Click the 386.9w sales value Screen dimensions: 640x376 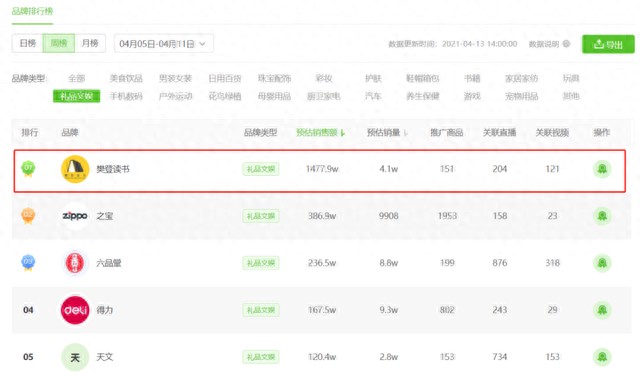pos(322,216)
